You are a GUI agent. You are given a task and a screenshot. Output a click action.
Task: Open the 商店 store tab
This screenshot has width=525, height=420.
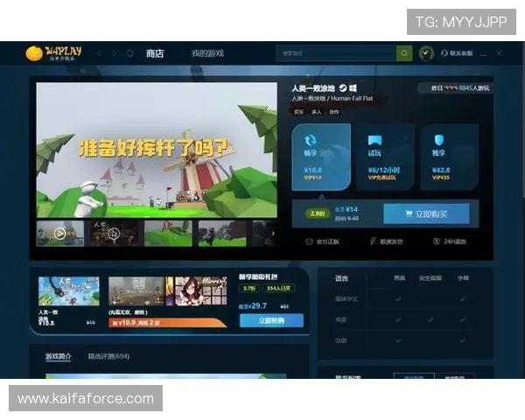tap(155, 53)
